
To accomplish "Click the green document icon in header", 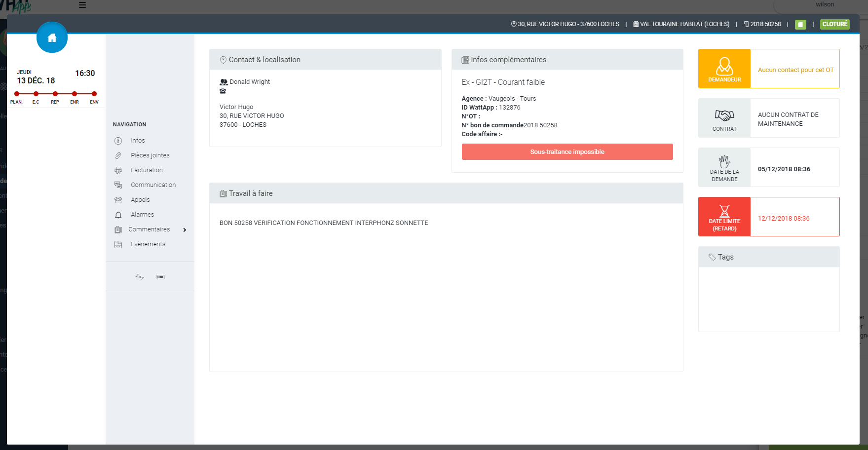I will pos(800,24).
